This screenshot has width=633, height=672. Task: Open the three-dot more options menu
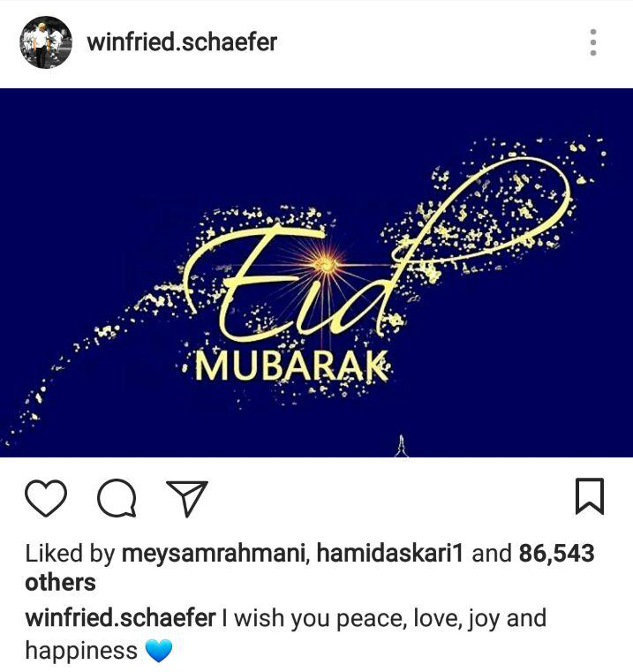[x=593, y=42]
